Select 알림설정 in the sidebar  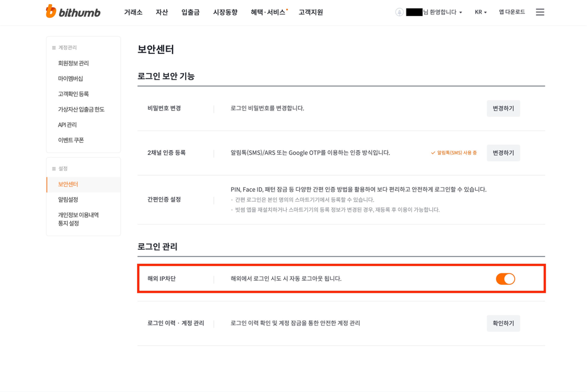[68, 199]
